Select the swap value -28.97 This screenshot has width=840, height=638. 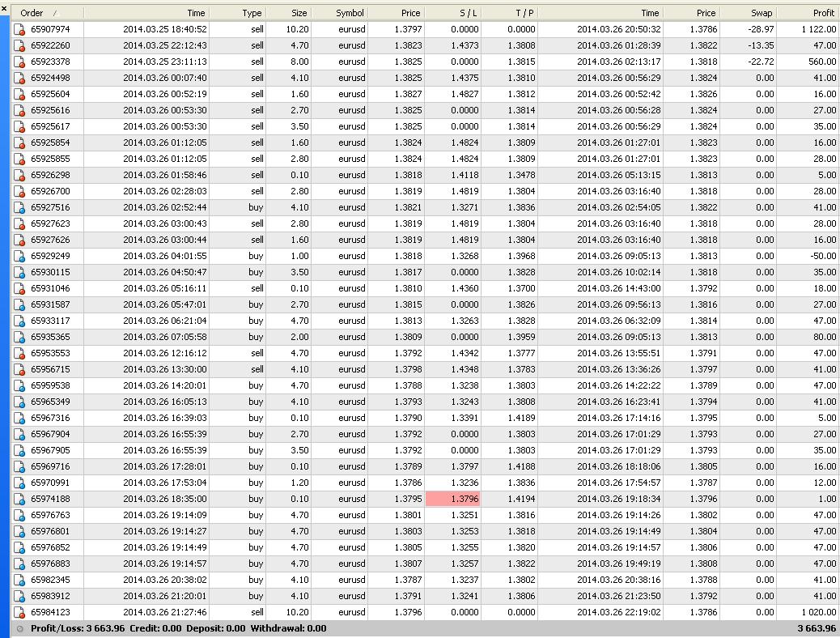(x=761, y=29)
